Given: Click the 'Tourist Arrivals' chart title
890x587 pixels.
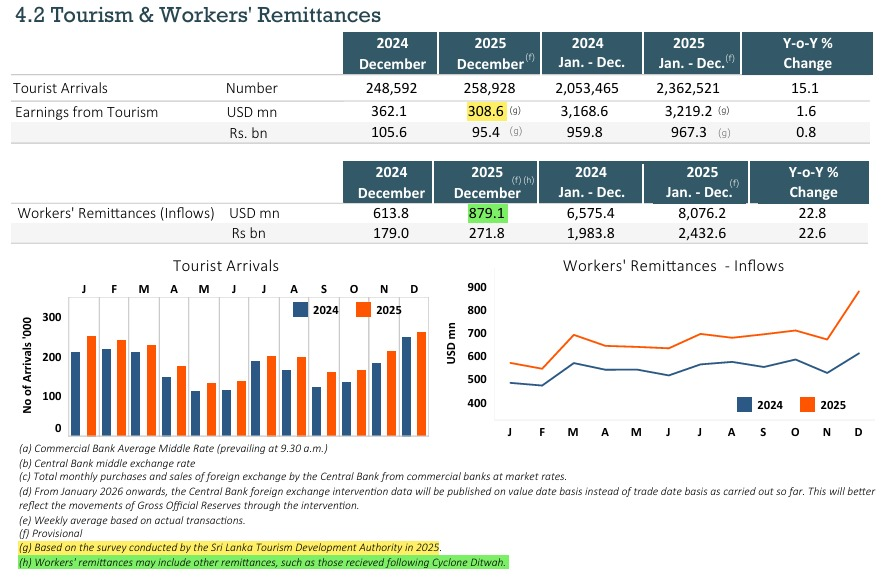Looking at the screenshot, I should point(226,266).
